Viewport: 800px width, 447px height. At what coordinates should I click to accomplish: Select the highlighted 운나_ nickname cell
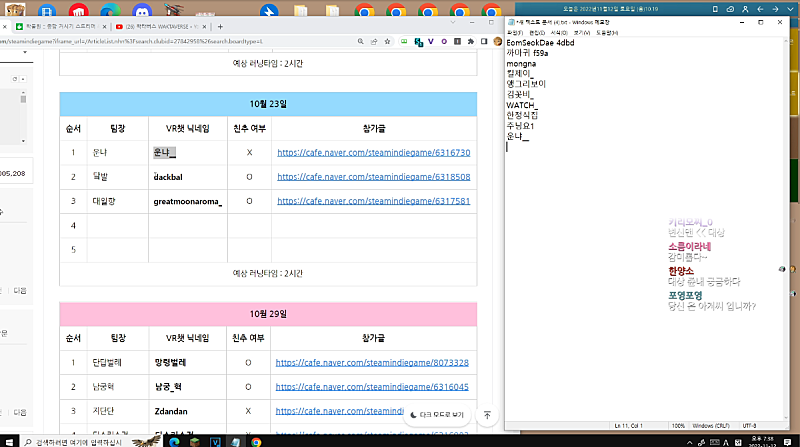[x=165, y=153]
